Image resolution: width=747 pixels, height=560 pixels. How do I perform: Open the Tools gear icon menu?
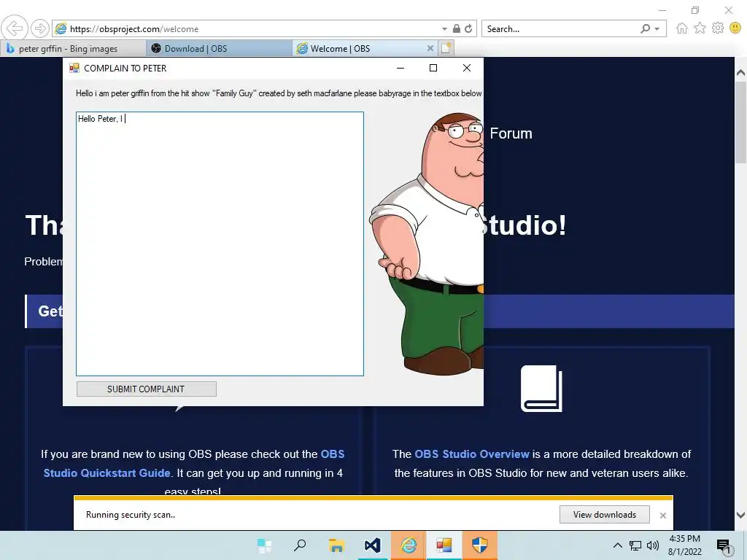[718, 28]
